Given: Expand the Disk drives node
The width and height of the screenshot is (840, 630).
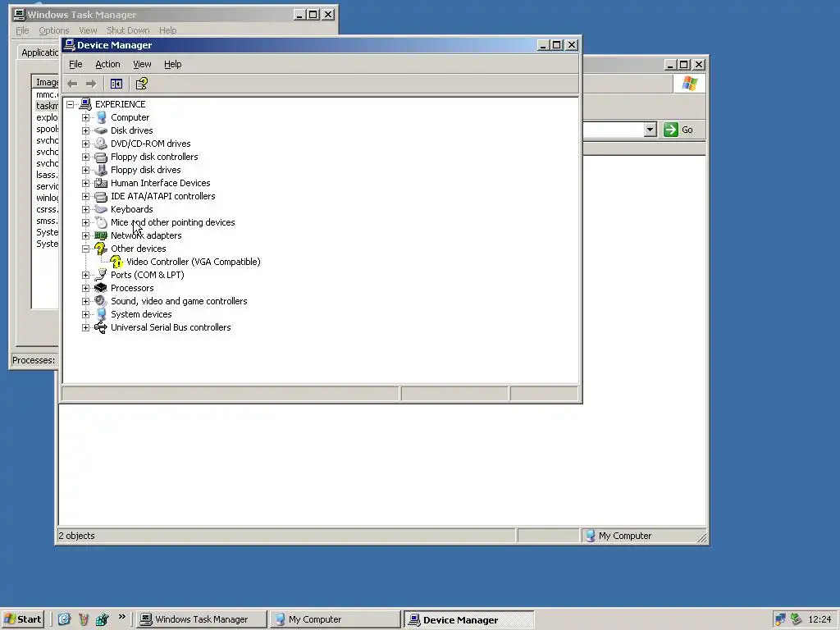Looking at the screenshot, I should (x=85, y=130).
